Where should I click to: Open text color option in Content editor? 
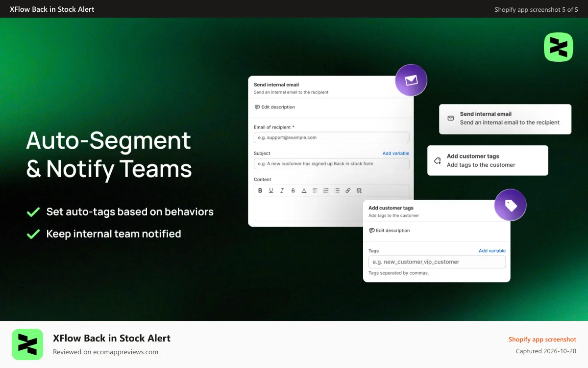[304, 191]
